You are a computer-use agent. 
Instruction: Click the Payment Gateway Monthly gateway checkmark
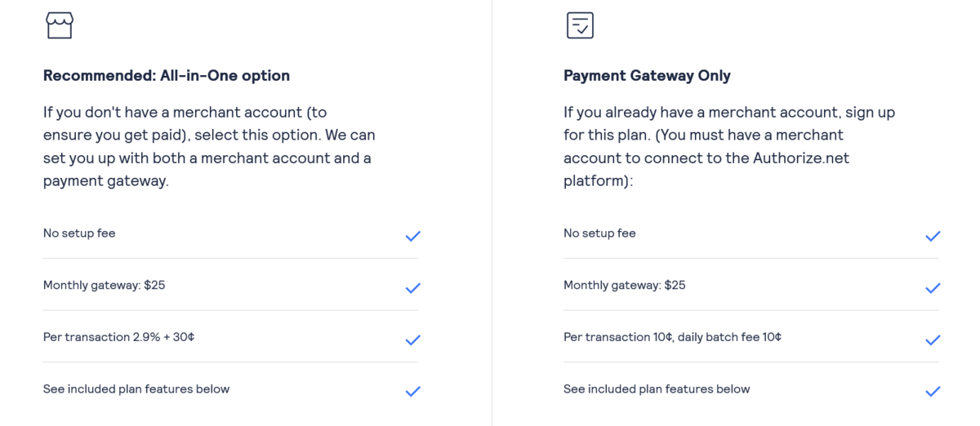tap(933, 288)
